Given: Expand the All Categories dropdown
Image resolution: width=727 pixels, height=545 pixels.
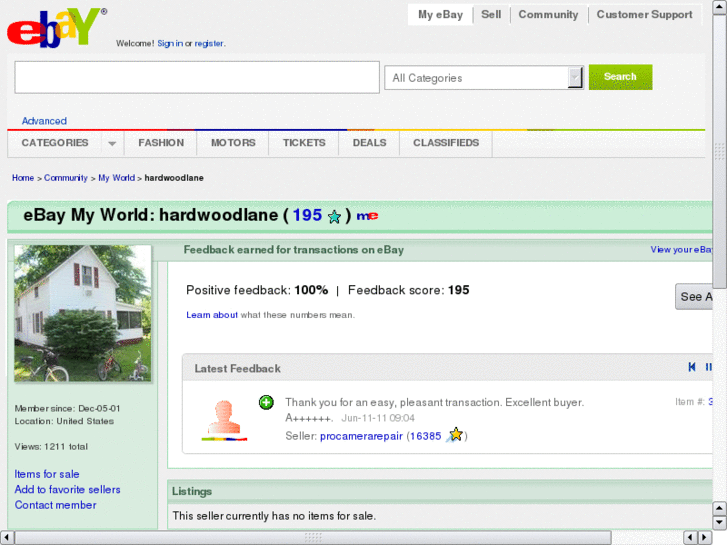Looking at the screenshot, I should tap(575, 78).
